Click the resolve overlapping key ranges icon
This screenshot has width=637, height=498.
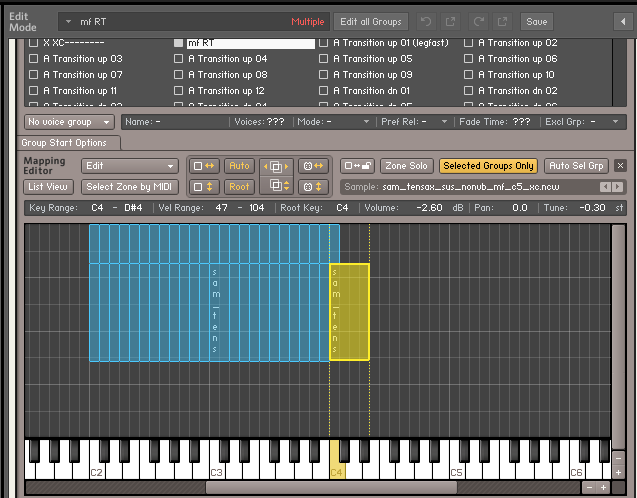(x=276, y=166)
